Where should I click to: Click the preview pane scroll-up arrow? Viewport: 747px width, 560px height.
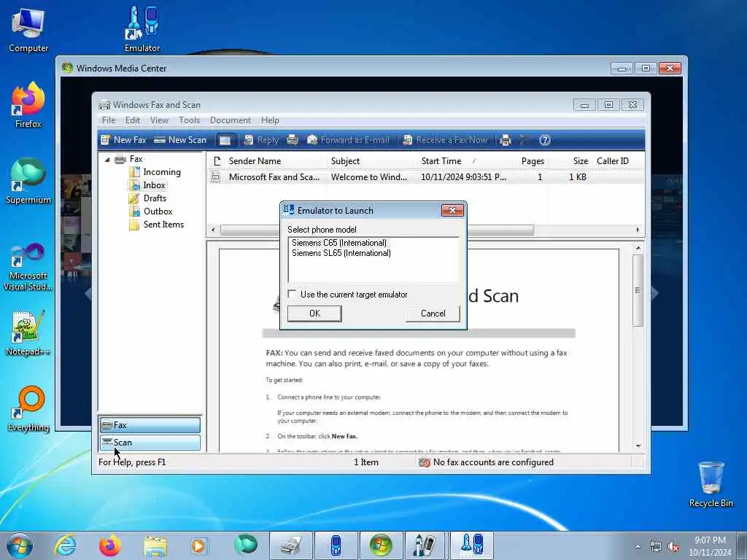pos(638,248)
